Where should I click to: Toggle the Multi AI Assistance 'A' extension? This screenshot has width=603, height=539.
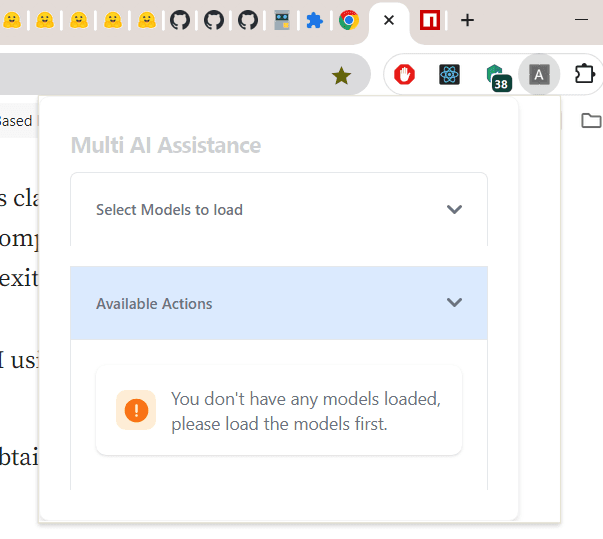point(539,74)
